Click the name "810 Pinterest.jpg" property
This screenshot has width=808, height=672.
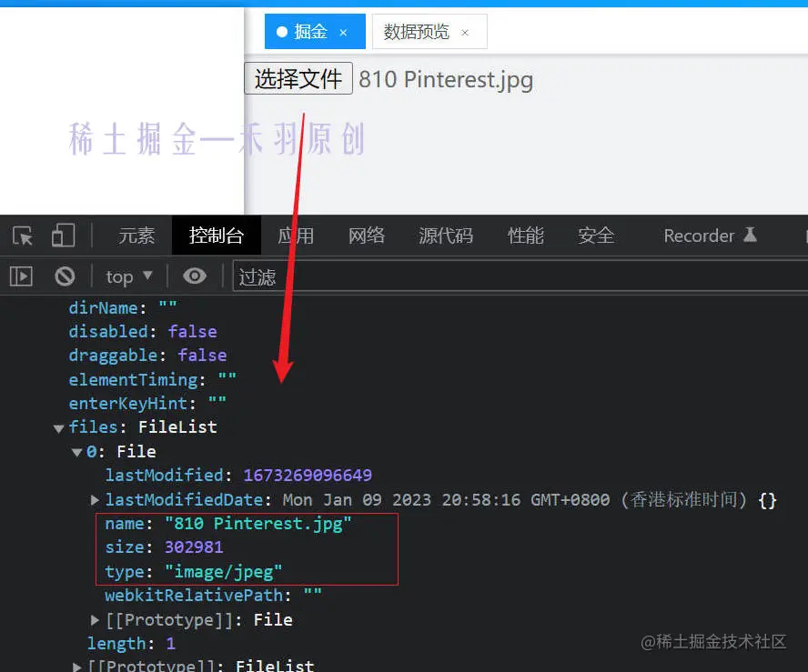(x=228, y=524)
